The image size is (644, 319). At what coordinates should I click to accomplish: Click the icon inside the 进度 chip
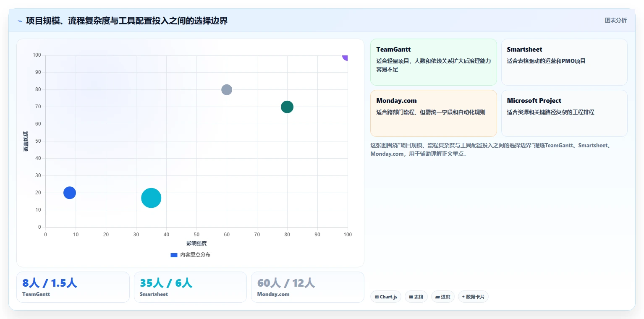pos(437,297)
